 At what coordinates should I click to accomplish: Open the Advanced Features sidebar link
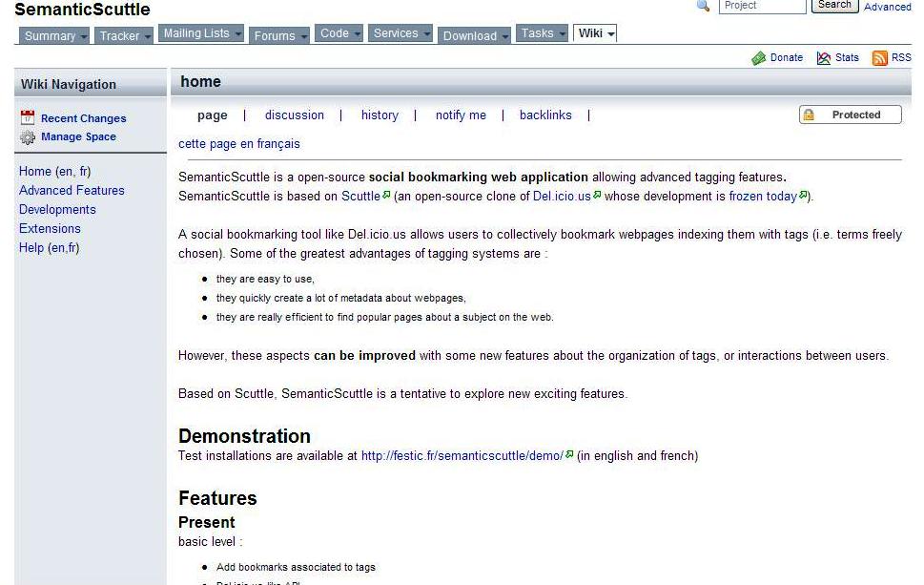72,191
